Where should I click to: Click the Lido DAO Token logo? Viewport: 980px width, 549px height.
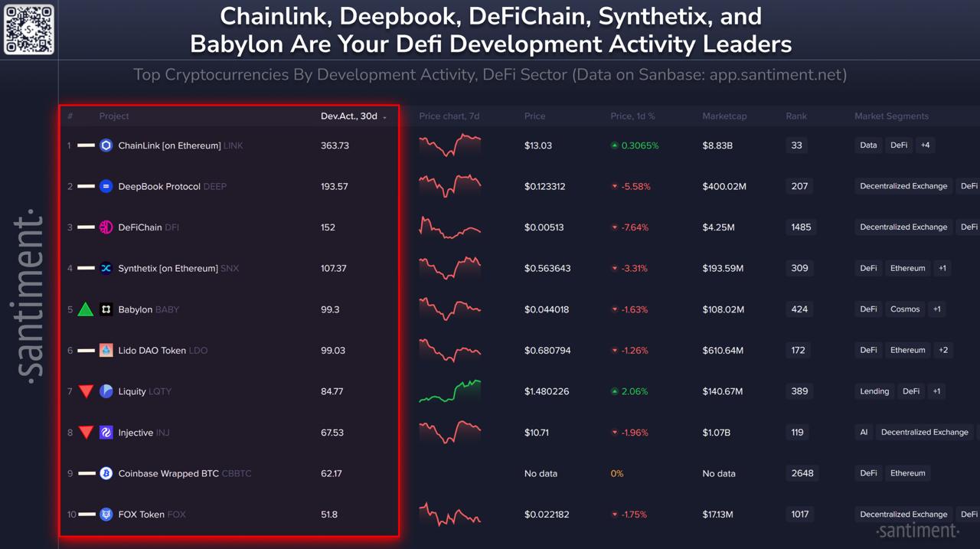pyautogui.click(x=106, y=350)
